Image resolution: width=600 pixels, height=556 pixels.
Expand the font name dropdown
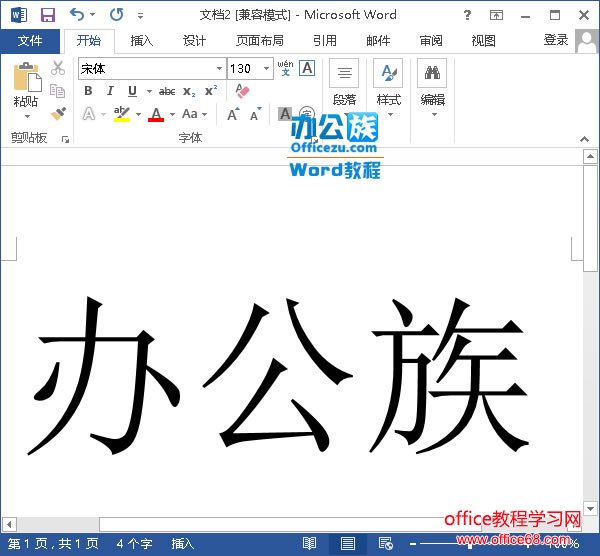[x=219, y=68]
